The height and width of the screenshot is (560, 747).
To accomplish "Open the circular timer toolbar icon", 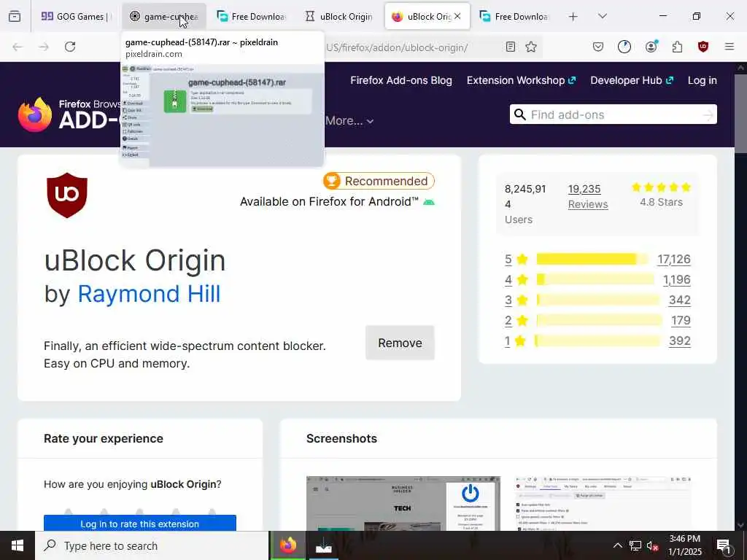I will [624, 47].
